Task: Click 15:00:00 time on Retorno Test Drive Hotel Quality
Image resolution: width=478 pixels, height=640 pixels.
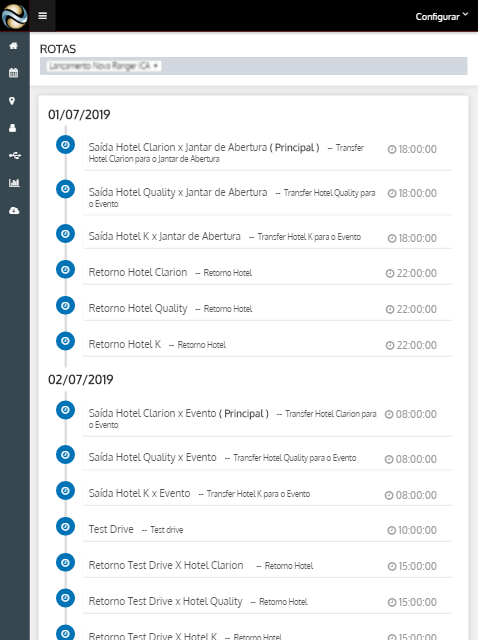Action: (412, 602)
